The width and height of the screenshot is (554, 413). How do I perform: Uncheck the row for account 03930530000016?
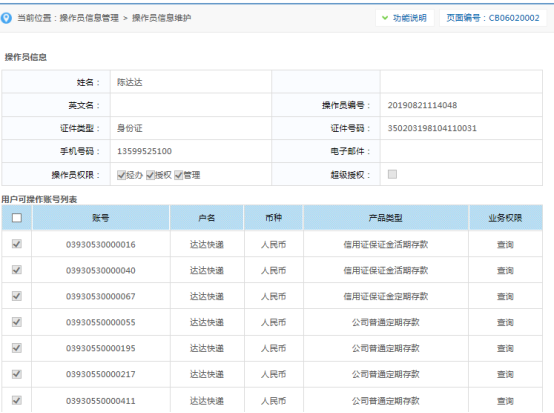tap(17, 244)
